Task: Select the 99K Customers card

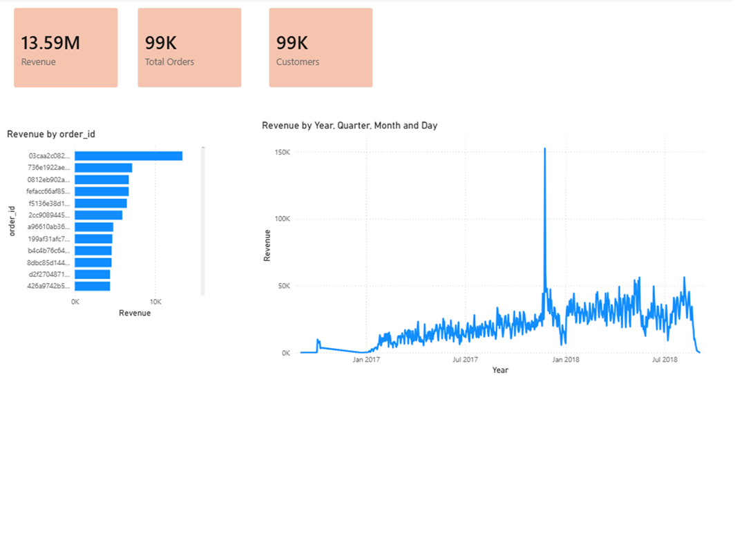Action: click(321, 48)
